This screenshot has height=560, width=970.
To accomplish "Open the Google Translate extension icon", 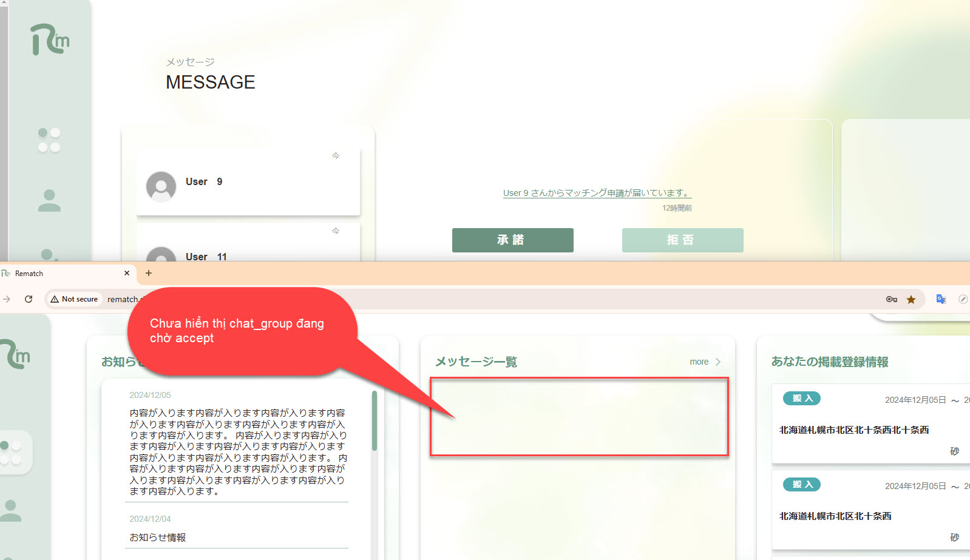I will [941, 299].
